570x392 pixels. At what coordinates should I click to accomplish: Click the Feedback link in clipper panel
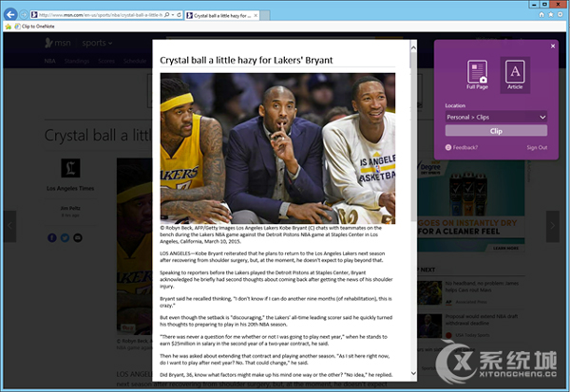click(462, 147)
